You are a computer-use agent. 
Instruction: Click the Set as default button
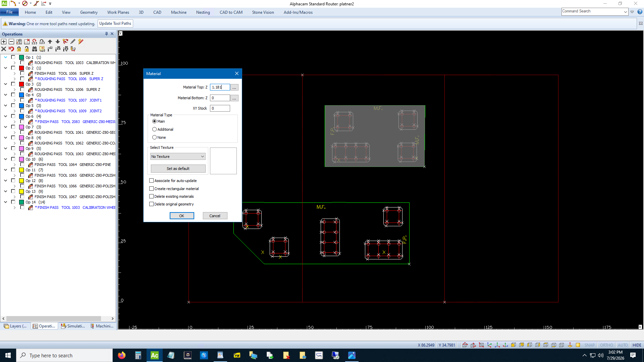[x=178, y=169]
